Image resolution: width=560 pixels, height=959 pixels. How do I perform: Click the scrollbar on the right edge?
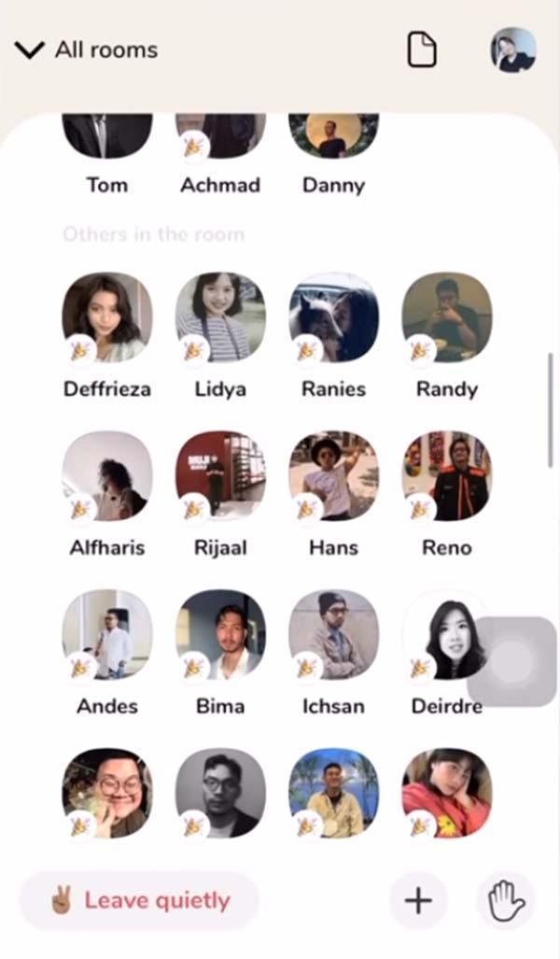click(551, 411)
